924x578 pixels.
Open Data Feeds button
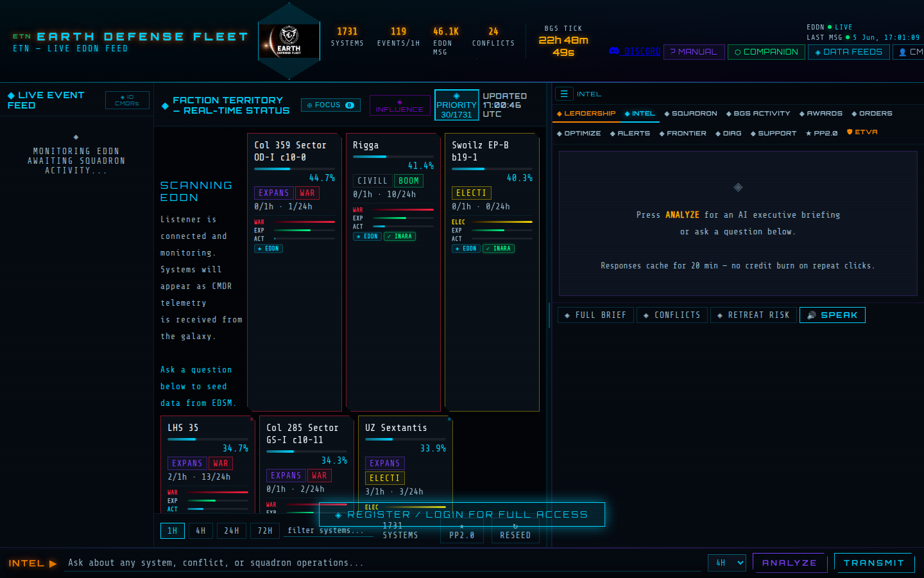pyautogui.click(x=848, y=52)
